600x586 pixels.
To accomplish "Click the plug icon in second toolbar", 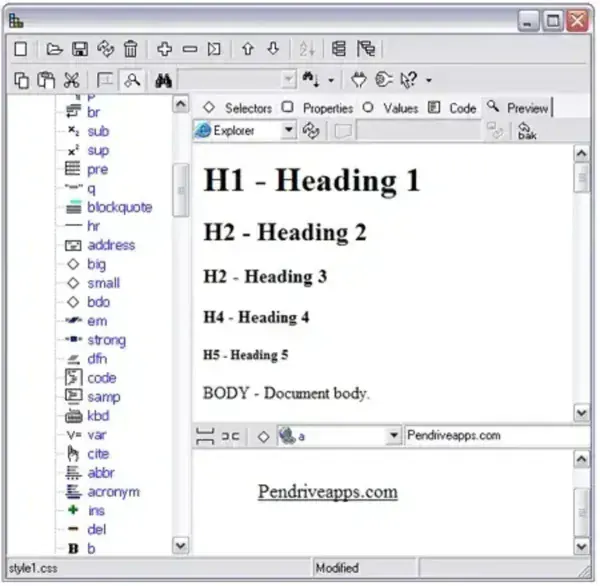I will [359, 80].
